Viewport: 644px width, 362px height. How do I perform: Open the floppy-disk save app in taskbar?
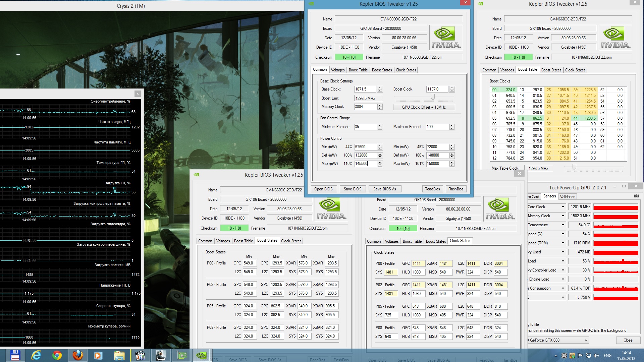pos(15,355)
